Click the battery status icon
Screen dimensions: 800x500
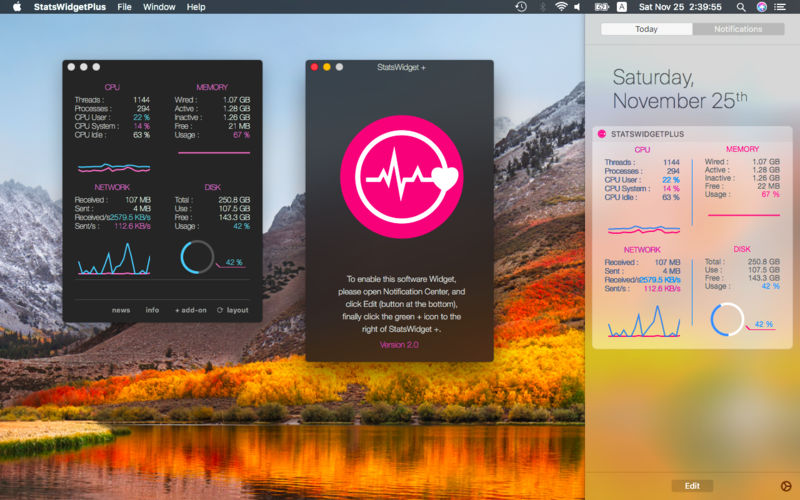click(x=602, y=7)
